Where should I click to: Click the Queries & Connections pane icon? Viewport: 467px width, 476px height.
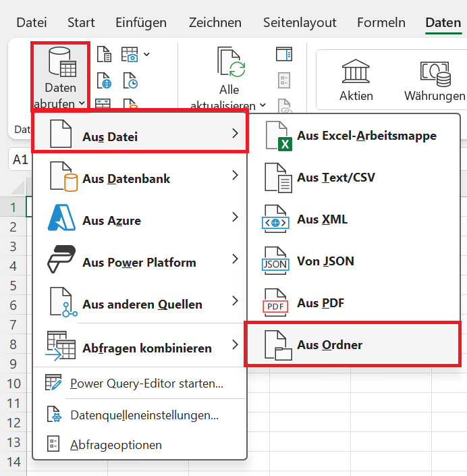284,54
